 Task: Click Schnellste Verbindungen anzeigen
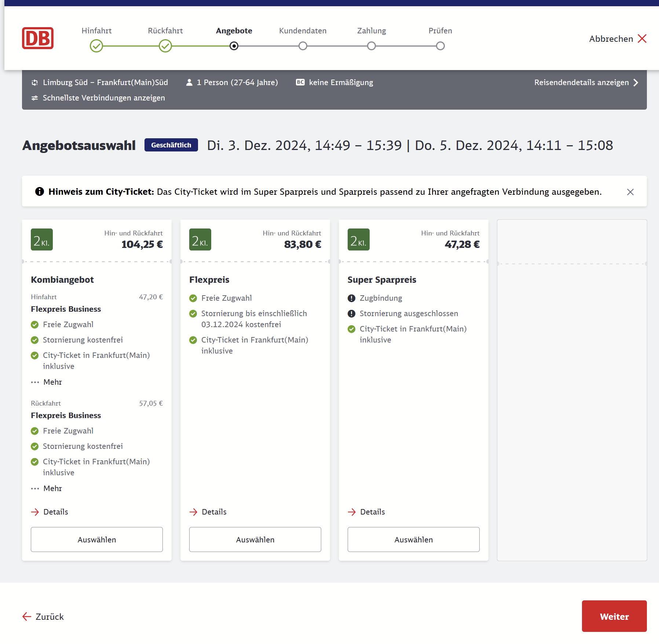coord(104,98)
